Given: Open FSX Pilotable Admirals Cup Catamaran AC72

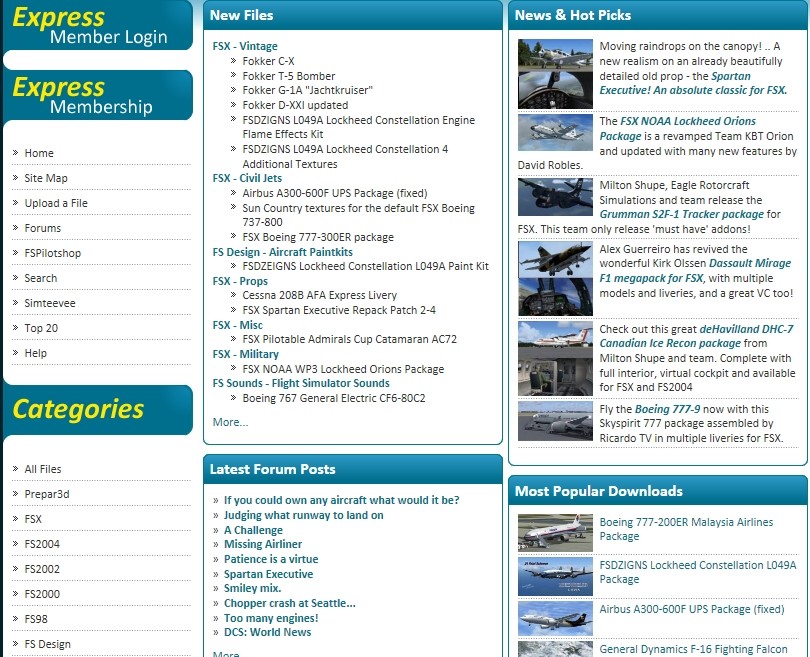Looking at the screenshot, I should [x=349, y=339].
